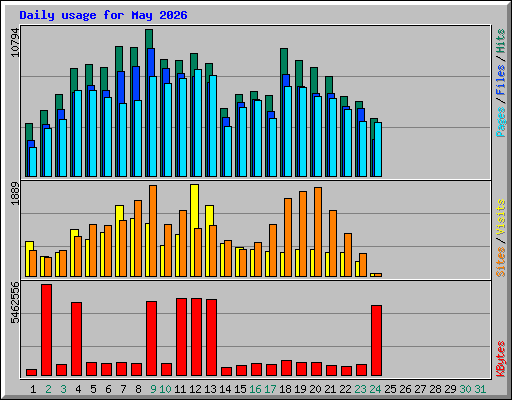Select day label 29 on the x-axis

450,389
